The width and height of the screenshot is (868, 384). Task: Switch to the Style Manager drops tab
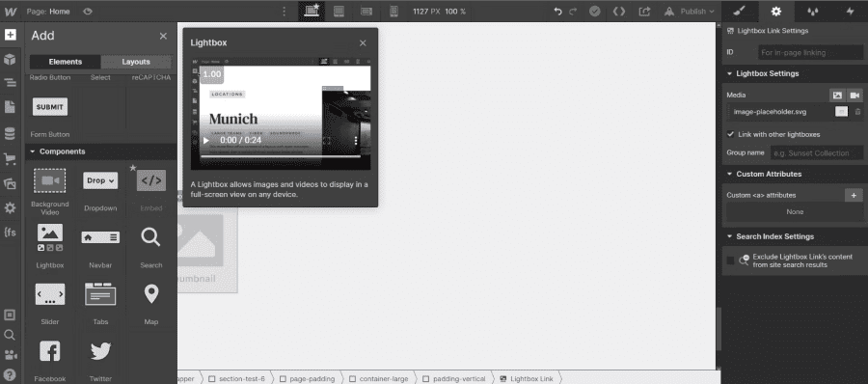coord(813,11)
